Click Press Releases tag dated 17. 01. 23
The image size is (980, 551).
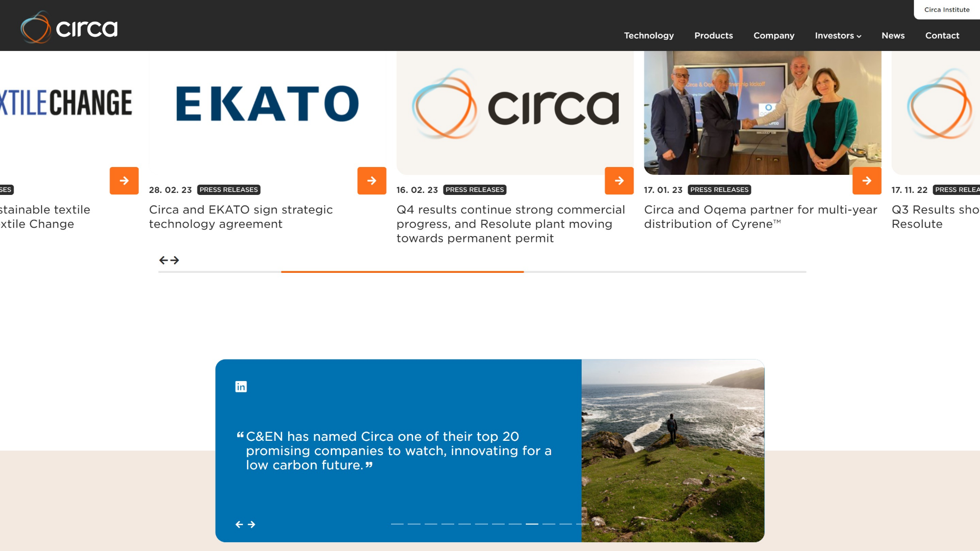(719, 190)
